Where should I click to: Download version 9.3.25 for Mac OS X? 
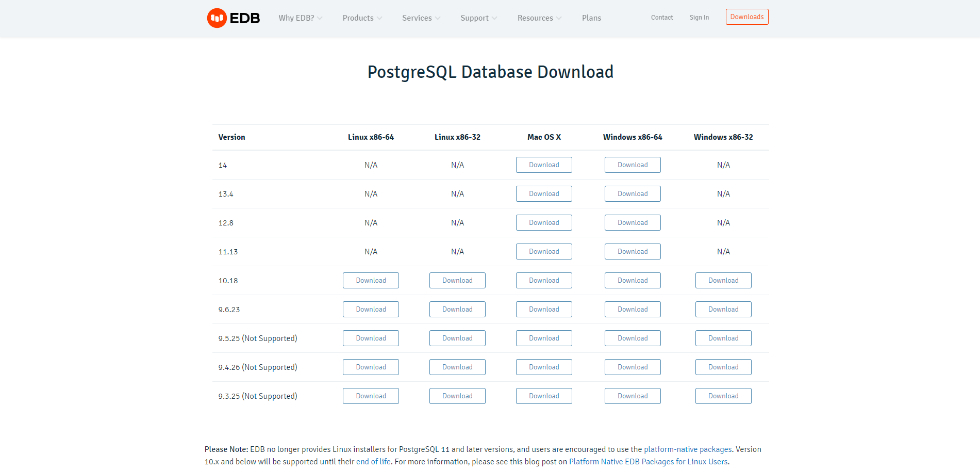click(x=544, y=396)
